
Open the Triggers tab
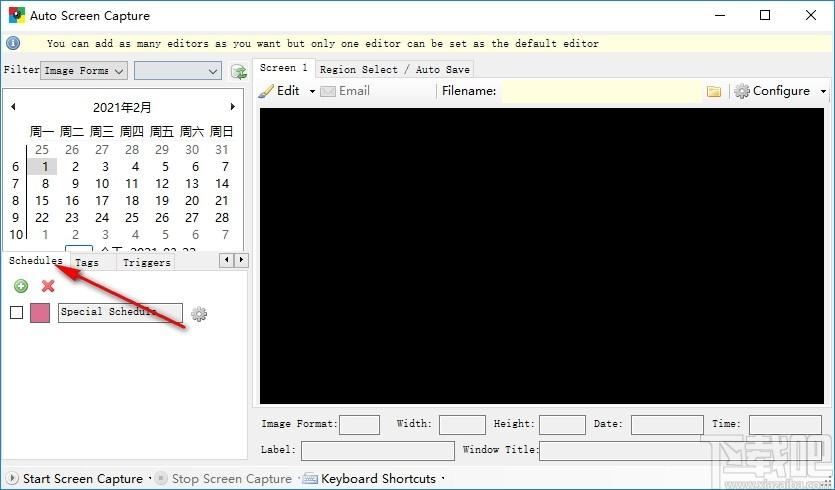[146, 262]
